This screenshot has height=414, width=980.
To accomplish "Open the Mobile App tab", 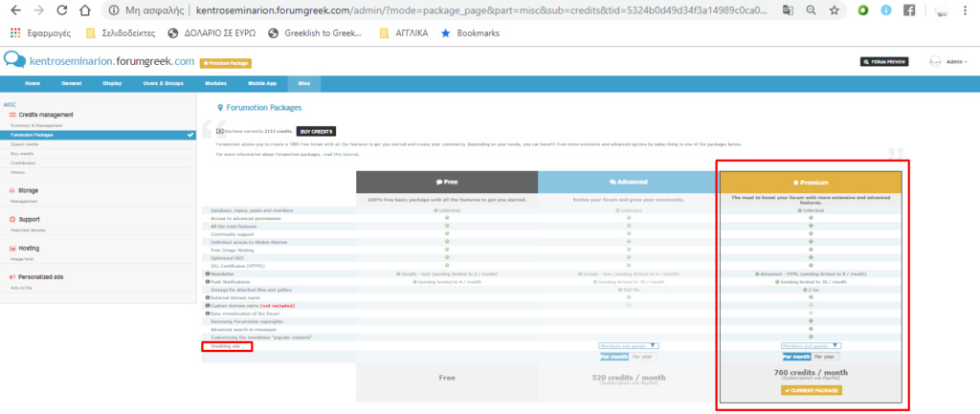I will (262, 84).
